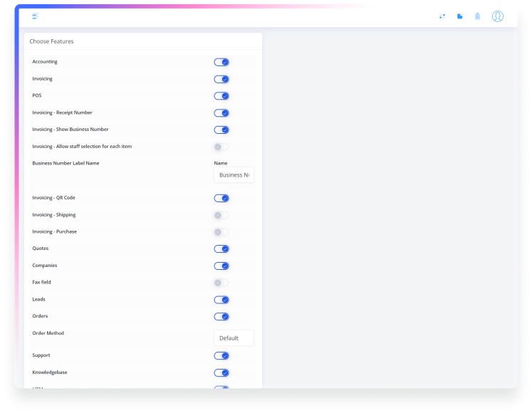Disable the Support feature toggle
This screenshot has width=532, height=413.
click(x=221, y=356)
